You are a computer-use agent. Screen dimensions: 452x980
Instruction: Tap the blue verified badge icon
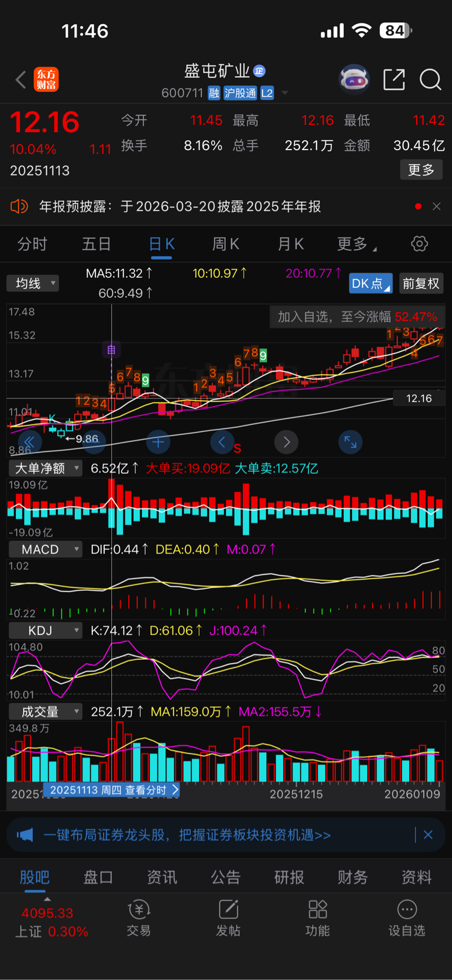coord(260,71)
